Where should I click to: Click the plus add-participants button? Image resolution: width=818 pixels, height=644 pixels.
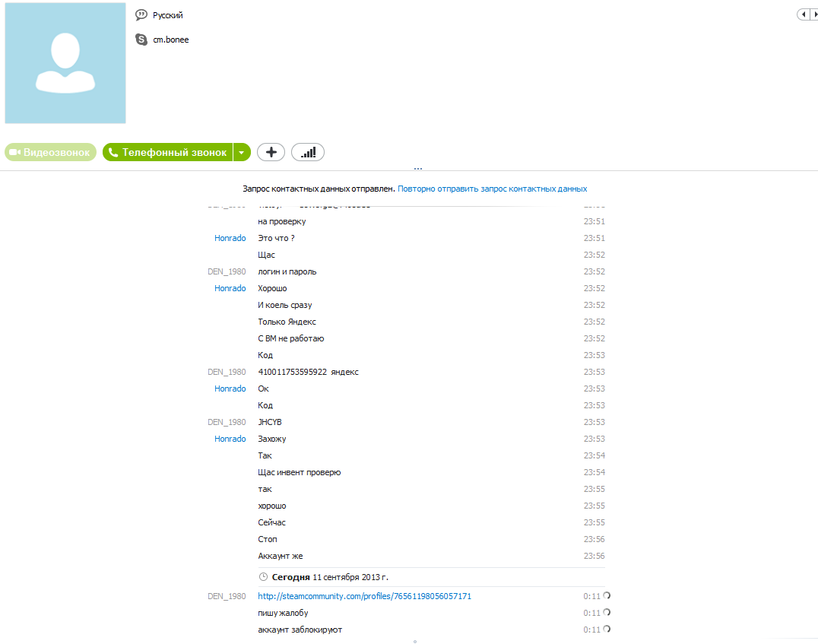coord(271,152)
